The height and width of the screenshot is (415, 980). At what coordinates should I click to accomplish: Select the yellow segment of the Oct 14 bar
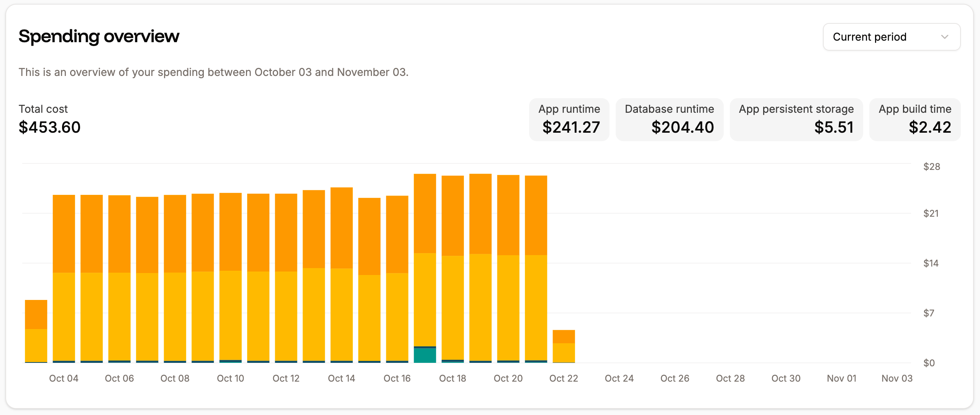click(x=341, y=315)
